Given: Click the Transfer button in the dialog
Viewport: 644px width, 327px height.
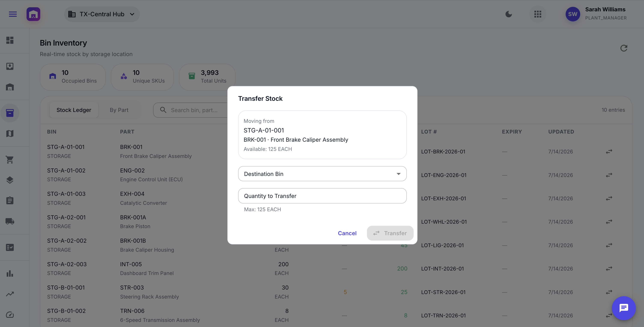Looking at the screenshot, I should [390, 233].
